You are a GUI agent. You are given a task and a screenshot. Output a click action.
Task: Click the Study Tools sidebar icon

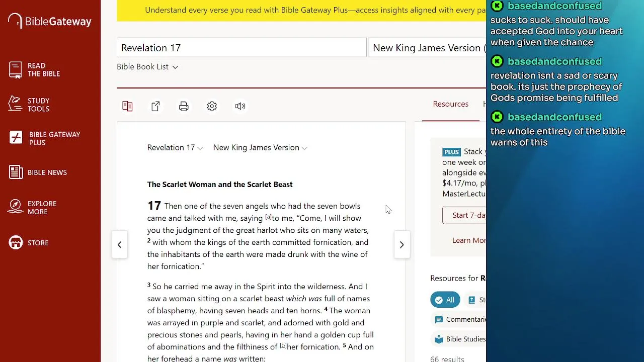pos(16,104)
